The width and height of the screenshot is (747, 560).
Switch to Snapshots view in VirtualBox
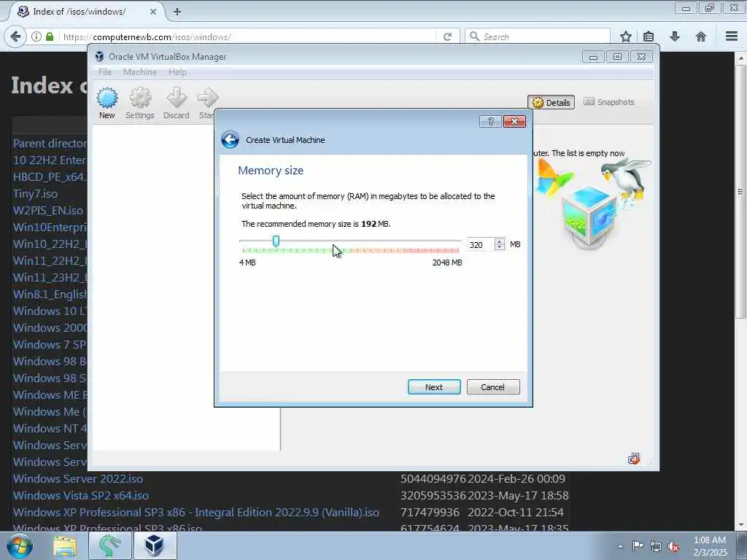(609, 102)
